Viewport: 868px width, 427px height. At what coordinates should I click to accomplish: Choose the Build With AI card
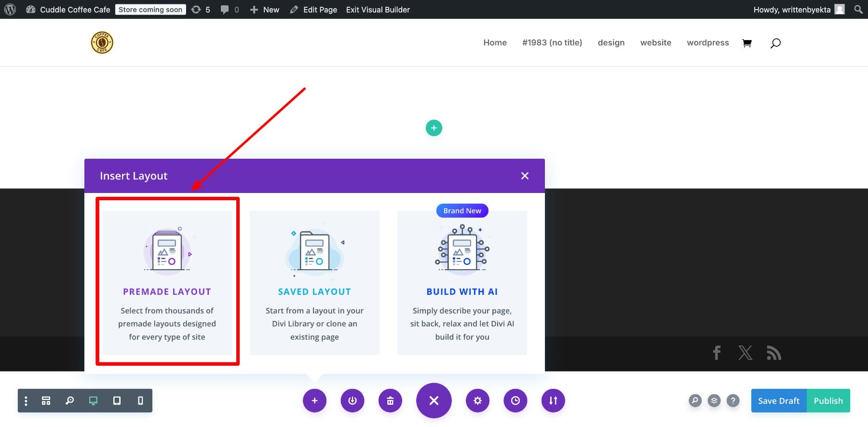coord(462,282)
